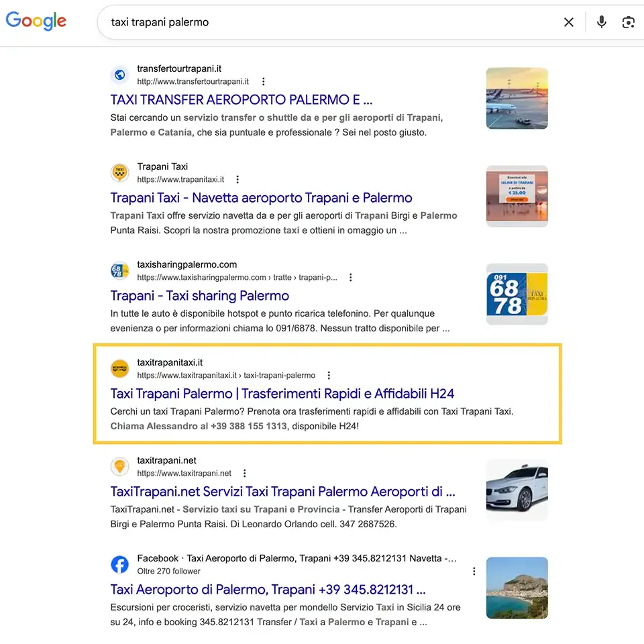The height and width of the screenshot is (644, 644).
Task: Open more options for trapanitaxi.it result
Action: 237,180
